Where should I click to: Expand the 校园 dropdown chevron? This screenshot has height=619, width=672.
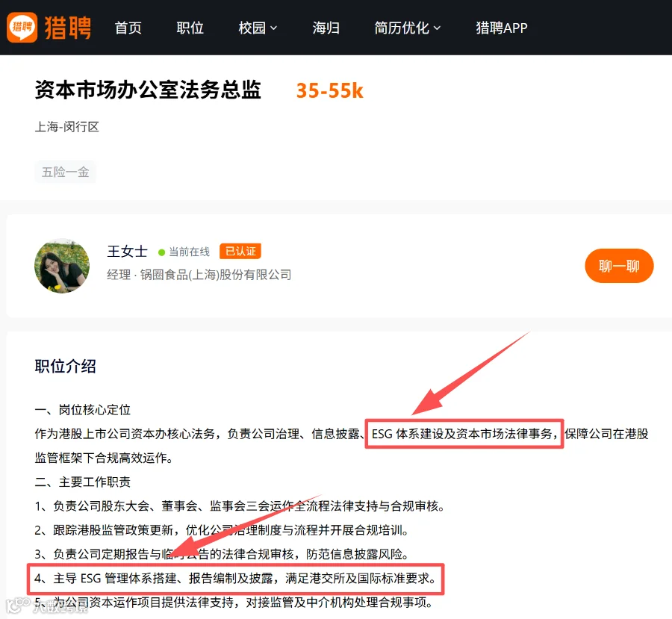pyautogui.click(x=273, y=28)
